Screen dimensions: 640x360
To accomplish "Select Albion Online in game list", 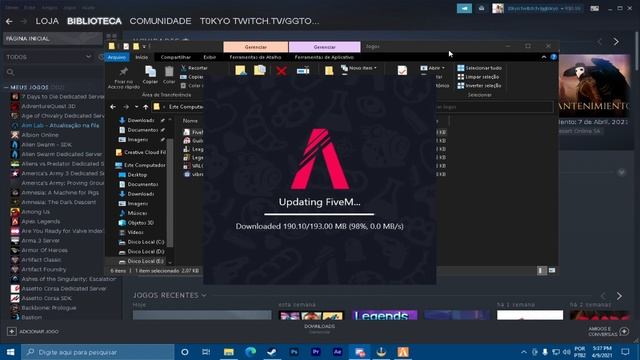I will [x=40, y=135].
